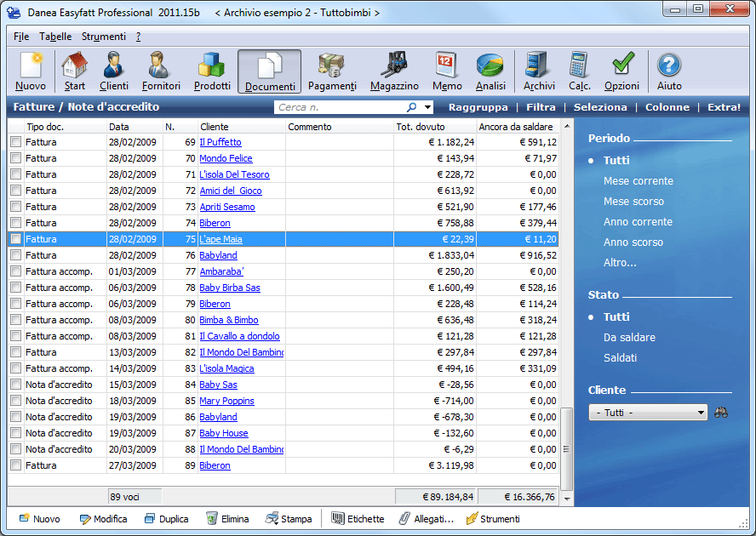756x536 pixels.
Task: Click Modifica in the bottom toolbar
Action: [x=103, y=519]
